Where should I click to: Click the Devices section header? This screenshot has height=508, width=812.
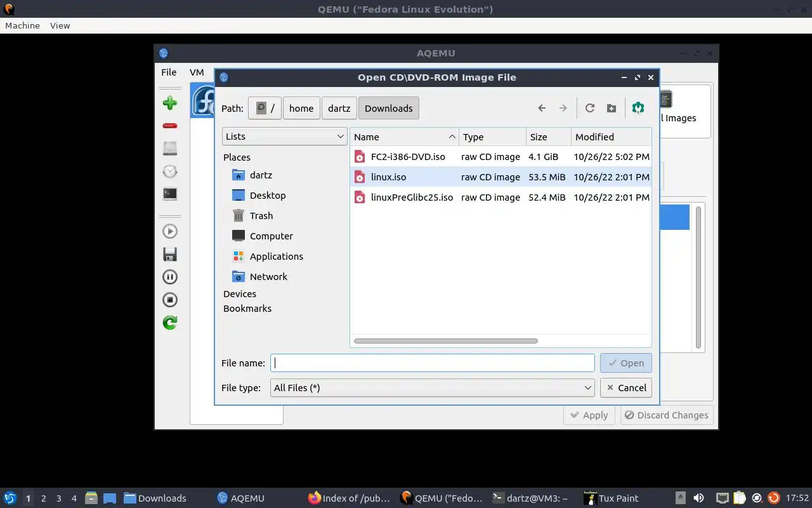pyautogui.click(x=240, y=294)
